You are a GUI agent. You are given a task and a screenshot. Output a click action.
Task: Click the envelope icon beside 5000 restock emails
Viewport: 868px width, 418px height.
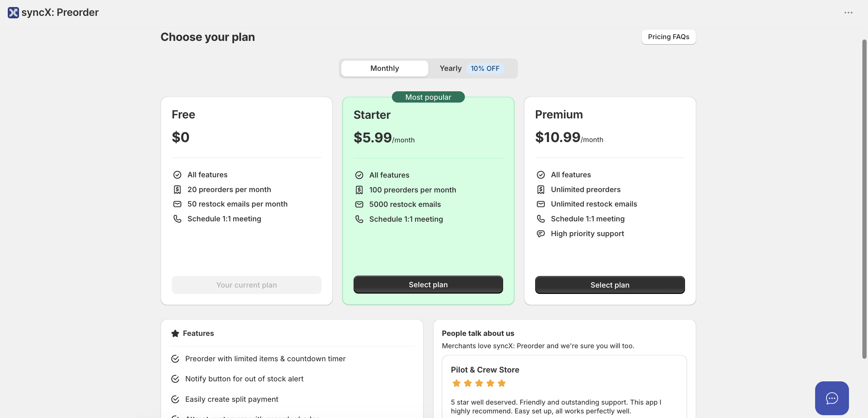[x=359, y=204]
